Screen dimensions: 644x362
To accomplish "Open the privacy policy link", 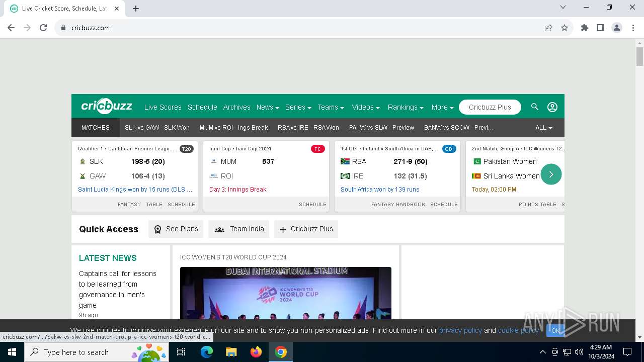I will coord(460,330).
